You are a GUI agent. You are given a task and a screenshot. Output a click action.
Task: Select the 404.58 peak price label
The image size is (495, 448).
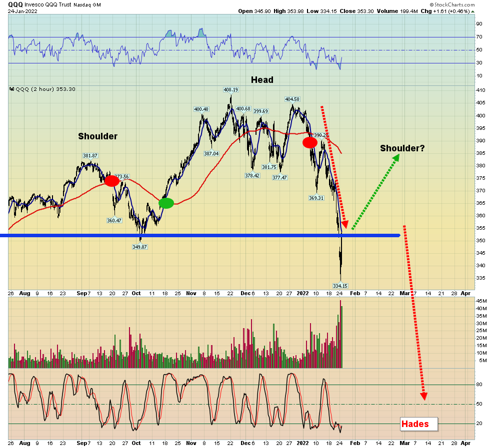(292, 99)
